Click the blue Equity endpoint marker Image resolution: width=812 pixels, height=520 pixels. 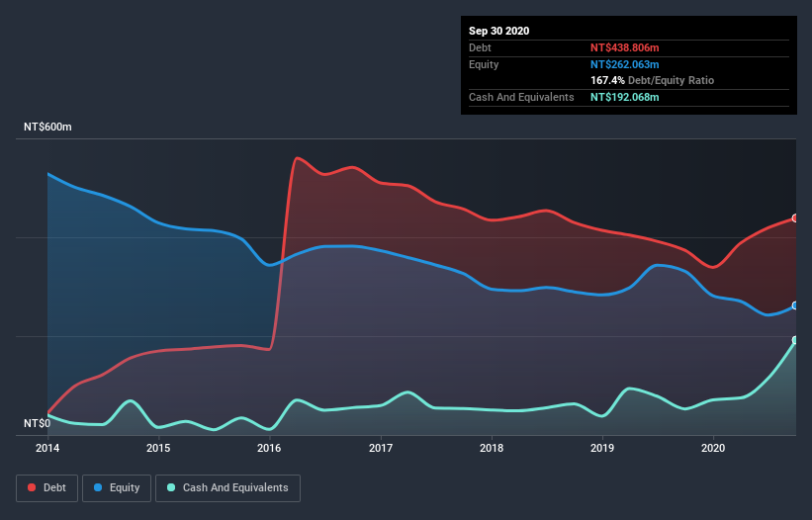795,305
